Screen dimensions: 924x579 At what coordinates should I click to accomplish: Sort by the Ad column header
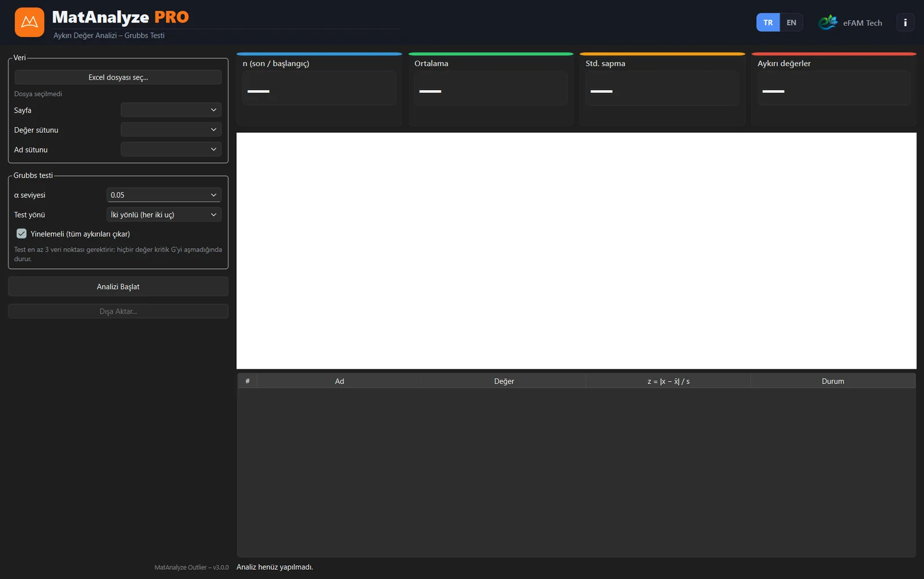[339, 381]
